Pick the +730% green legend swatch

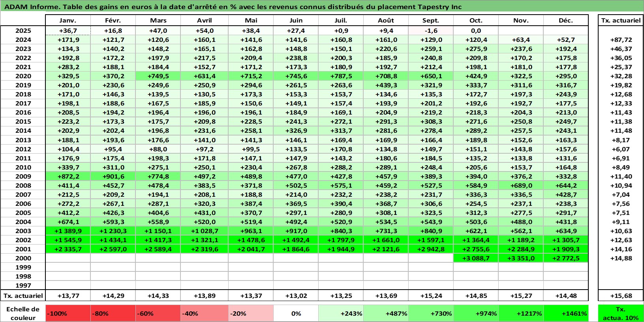coord(431,313)
